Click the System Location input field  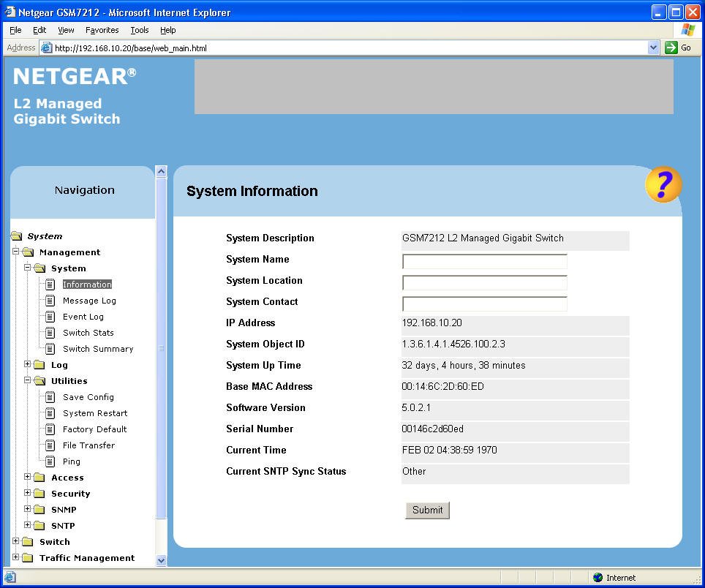pos(485,282)
